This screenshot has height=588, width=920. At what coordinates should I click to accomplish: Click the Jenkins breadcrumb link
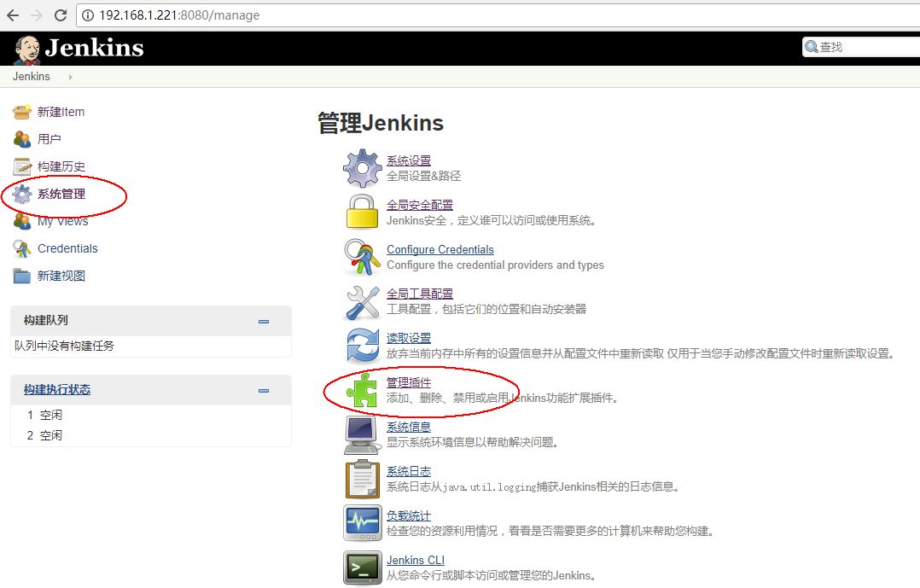click(x=32, y=77)
